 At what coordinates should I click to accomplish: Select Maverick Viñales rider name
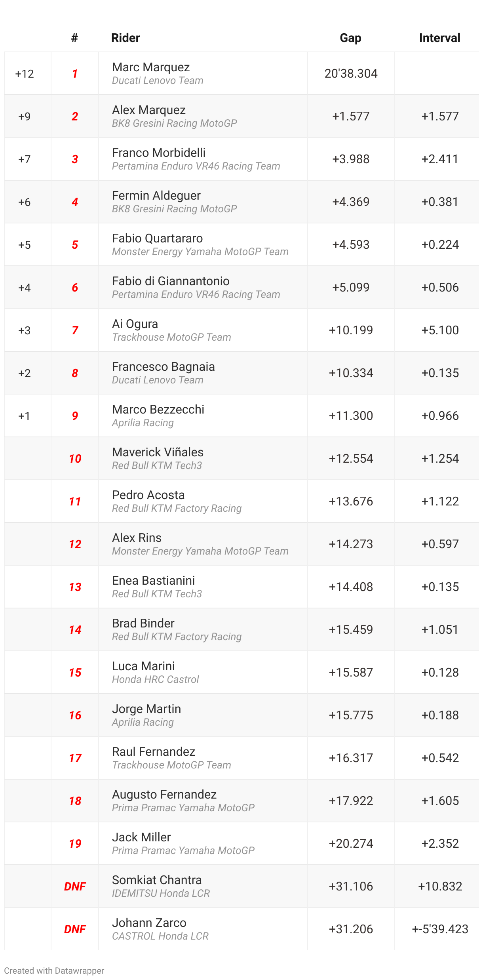point(158,452)
